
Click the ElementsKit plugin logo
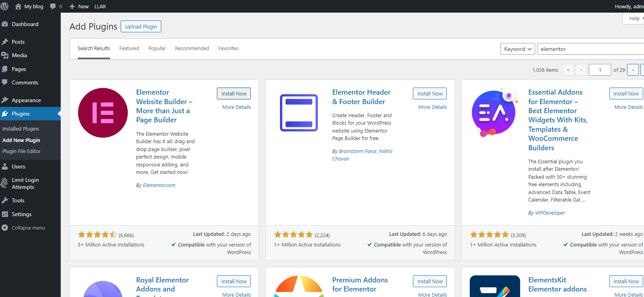495,286
